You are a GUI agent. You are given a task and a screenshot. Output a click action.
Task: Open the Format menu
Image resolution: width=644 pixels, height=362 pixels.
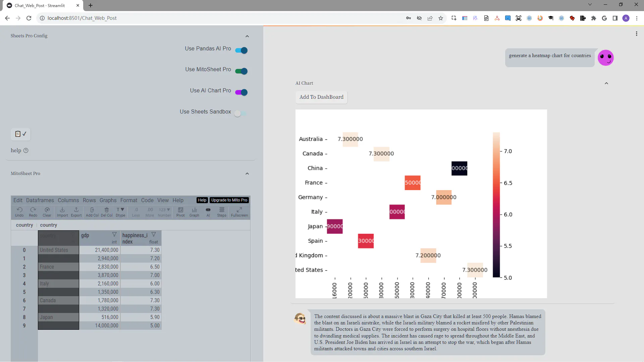click(129, 200)
